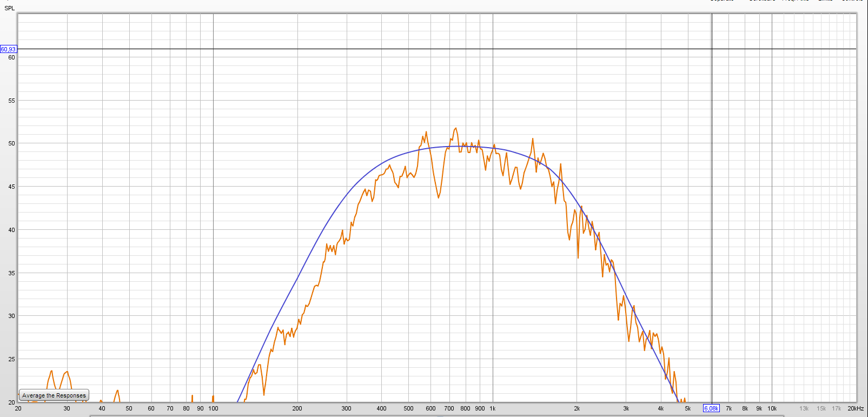Viewport: 868px width, 417px height.
Task: Click the SPL axis title label
Action: coord(10,8)
